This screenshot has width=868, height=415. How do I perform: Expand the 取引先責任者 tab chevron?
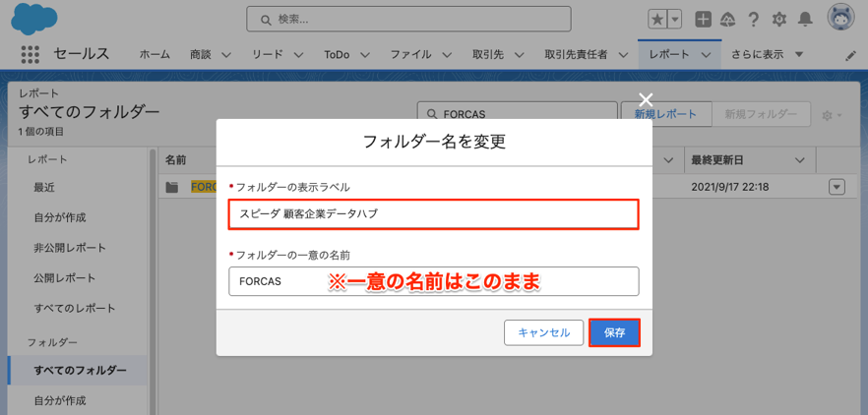623,55
